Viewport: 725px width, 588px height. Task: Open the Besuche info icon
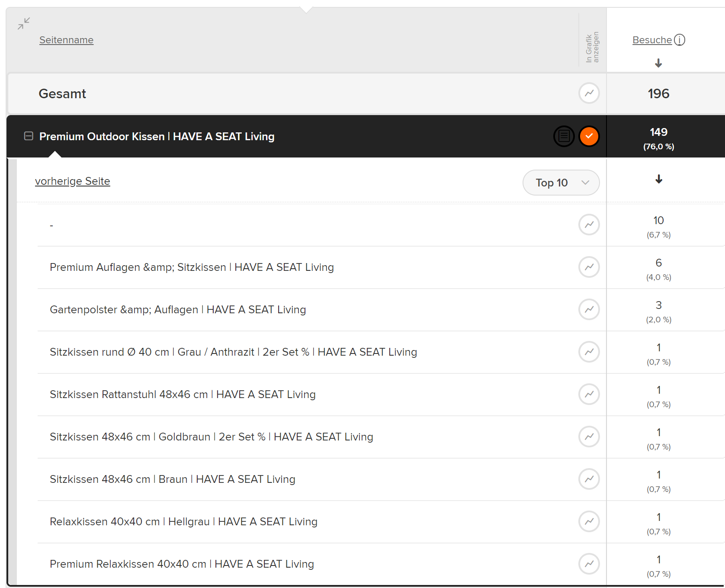click(680, 40)
